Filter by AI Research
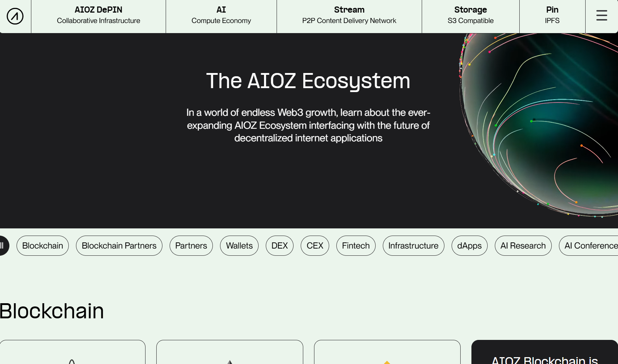 coord(523,246)
